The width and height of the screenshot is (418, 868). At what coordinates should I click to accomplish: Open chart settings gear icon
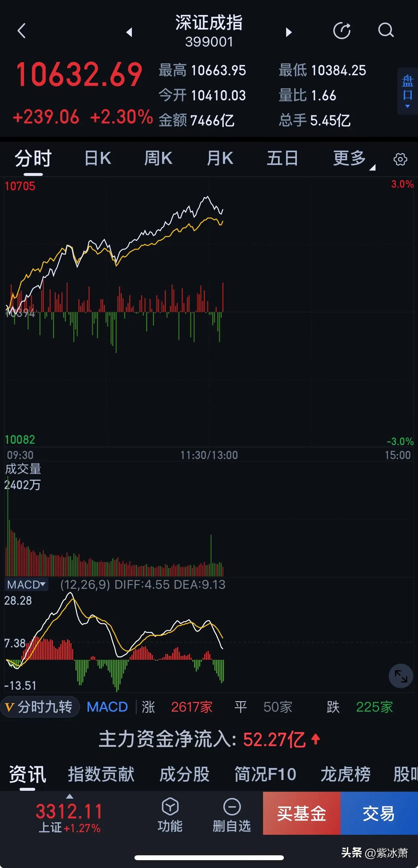pos(400,159)
